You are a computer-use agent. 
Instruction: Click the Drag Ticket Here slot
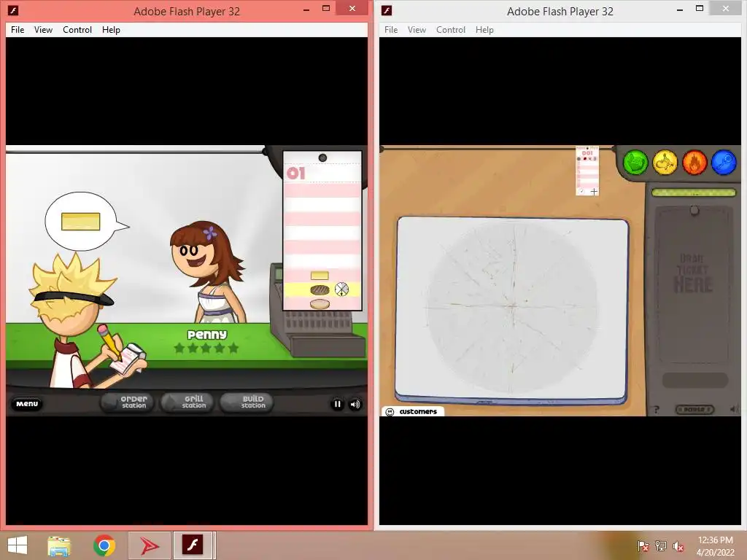(693, 284)
